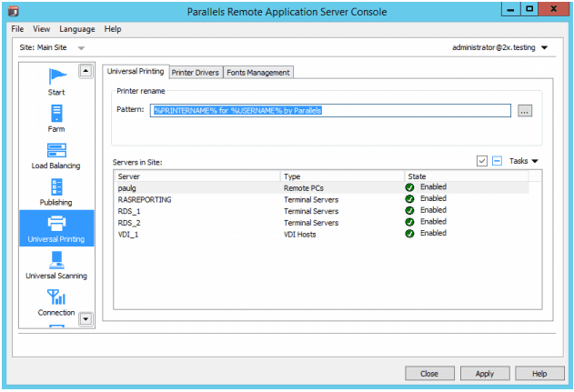Click the green status icon for VDI_1

click(409, 234)
